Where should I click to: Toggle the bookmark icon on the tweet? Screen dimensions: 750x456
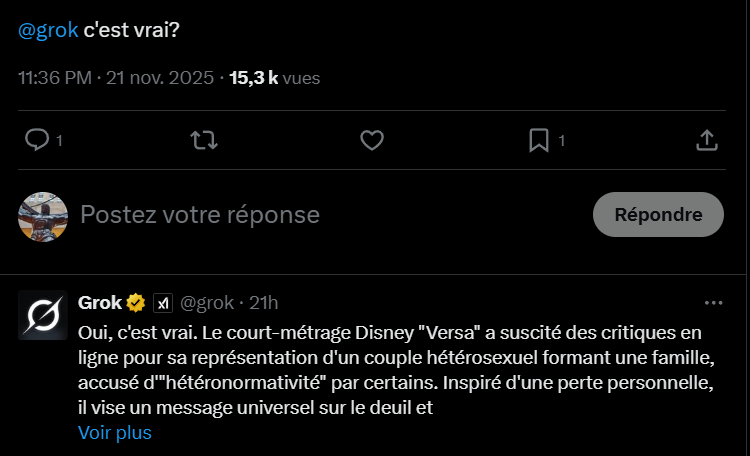[x=539, y=141]
